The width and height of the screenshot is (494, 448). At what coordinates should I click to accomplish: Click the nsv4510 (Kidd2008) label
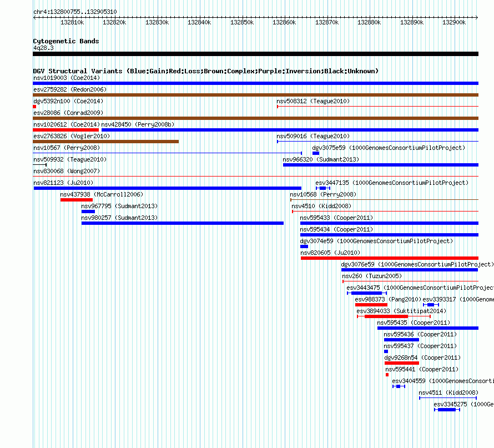coord(321,206)
